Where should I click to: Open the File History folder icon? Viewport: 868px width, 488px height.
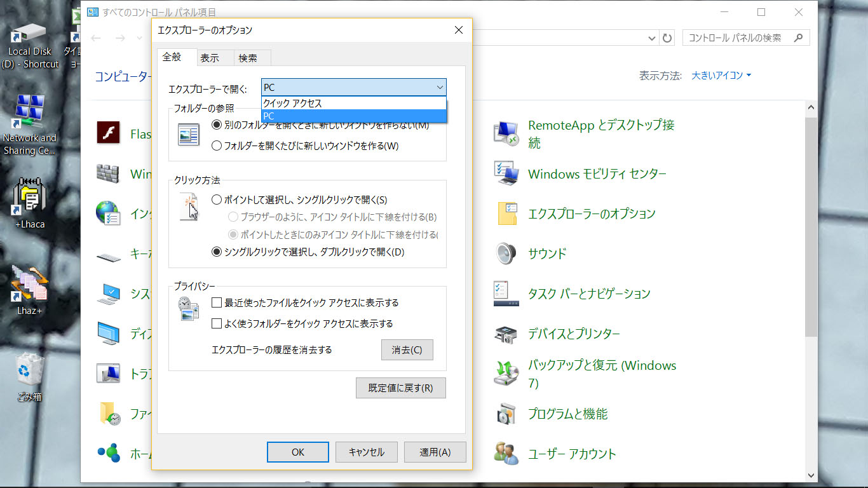click(109, 414)
